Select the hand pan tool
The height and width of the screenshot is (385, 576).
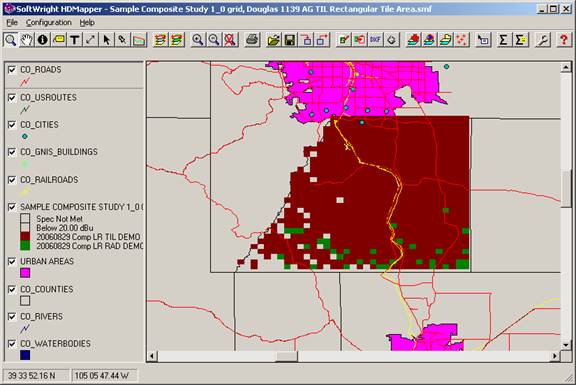click(26, 40)
